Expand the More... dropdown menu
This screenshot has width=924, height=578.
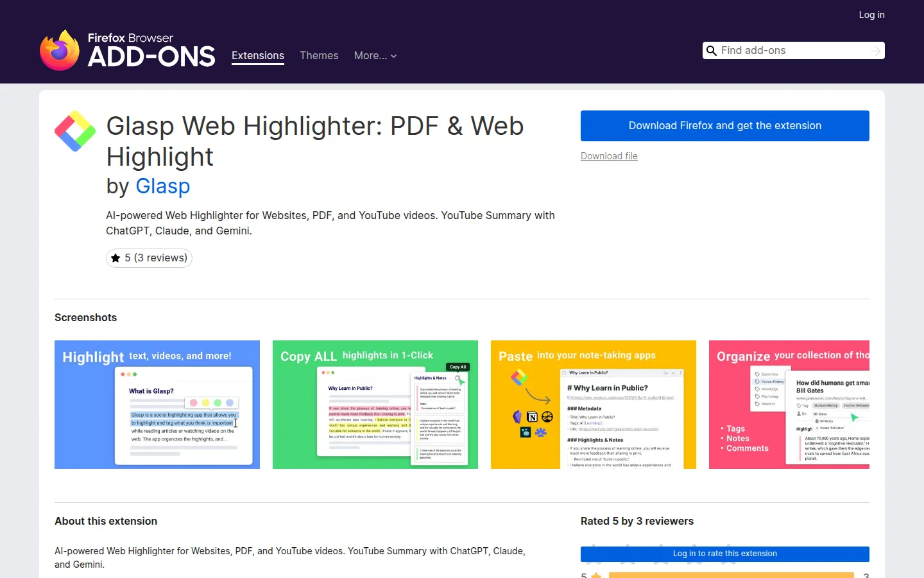coord(375,56)
